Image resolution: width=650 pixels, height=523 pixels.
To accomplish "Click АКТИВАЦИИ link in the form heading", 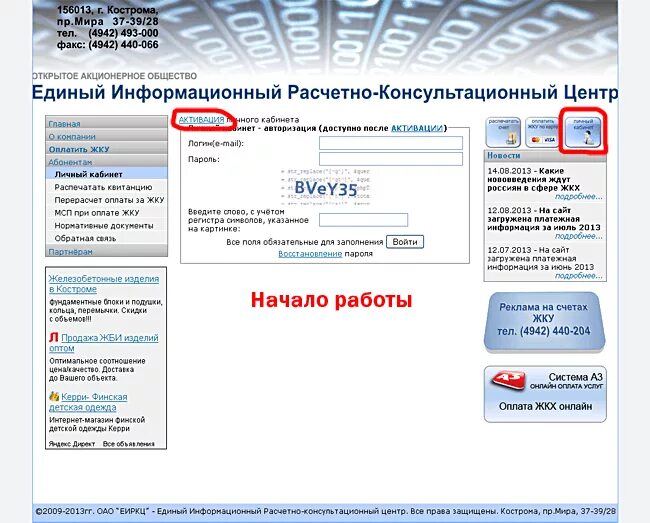I will click(x=417, y=128).
